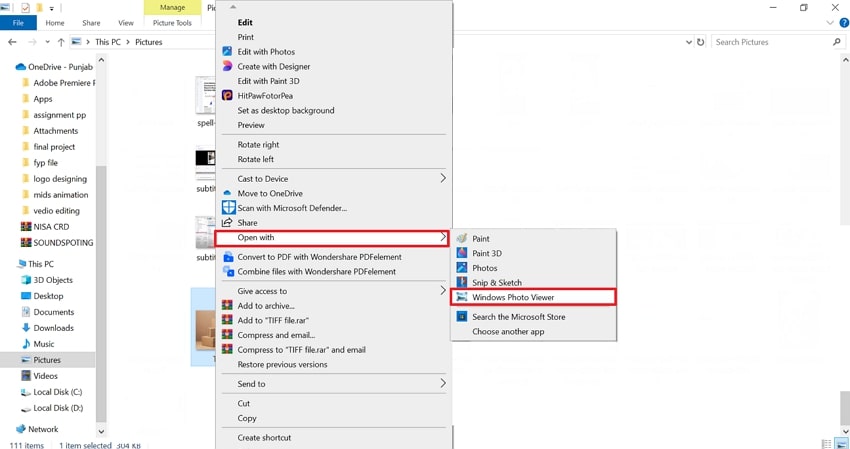Click the Create with Designer icon
Viewport: 850px width, 449px height.
227,66
